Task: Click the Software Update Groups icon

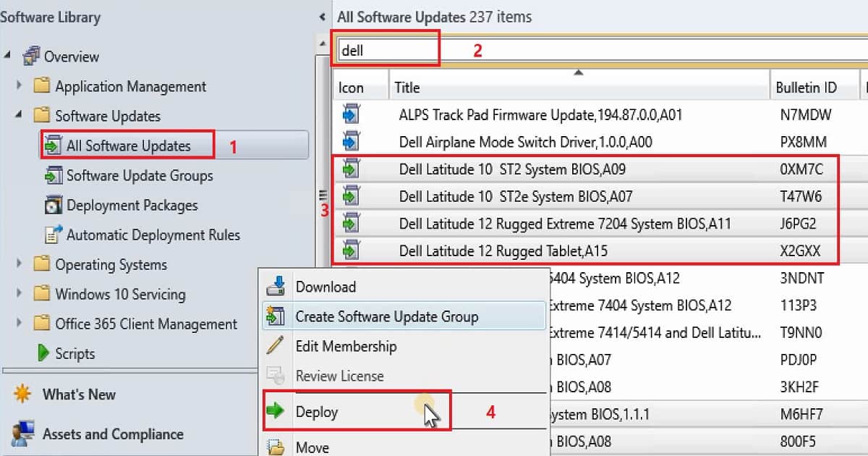Action: (54, 175)
